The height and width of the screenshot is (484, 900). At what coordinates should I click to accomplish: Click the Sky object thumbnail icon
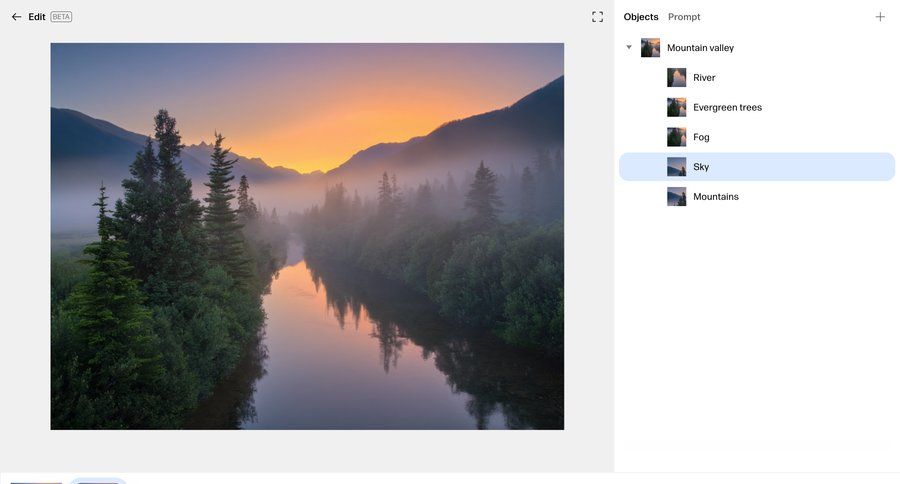click(x=677, y=167)
